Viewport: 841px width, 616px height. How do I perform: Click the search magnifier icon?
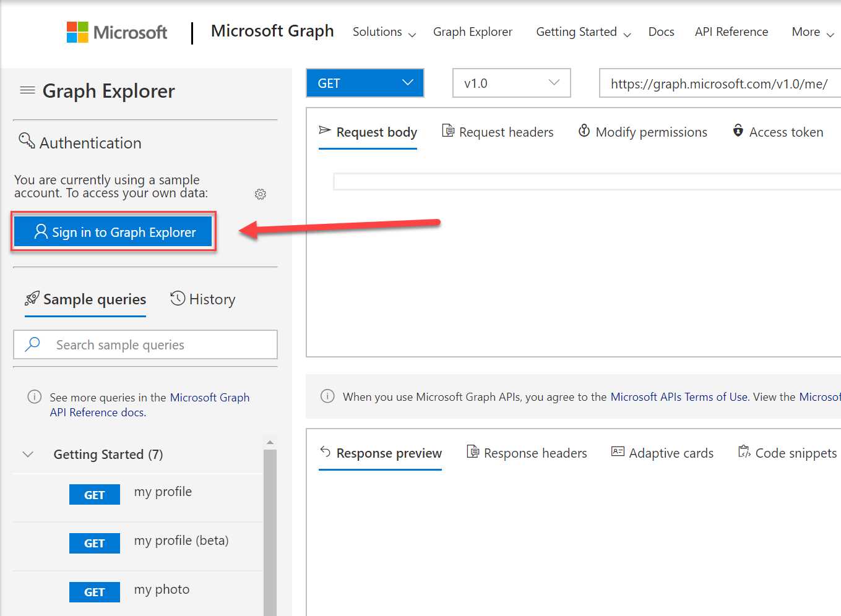point(33,344)
